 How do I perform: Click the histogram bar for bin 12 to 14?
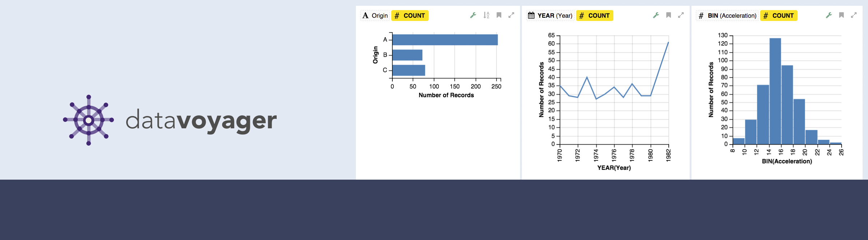pyautogui.click(x=763, y=115)
